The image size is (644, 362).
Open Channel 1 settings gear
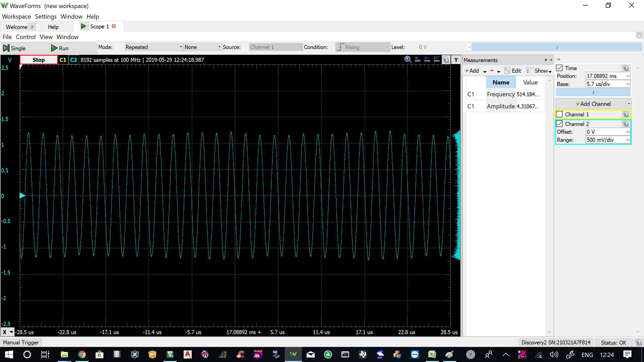click(626, 114)
